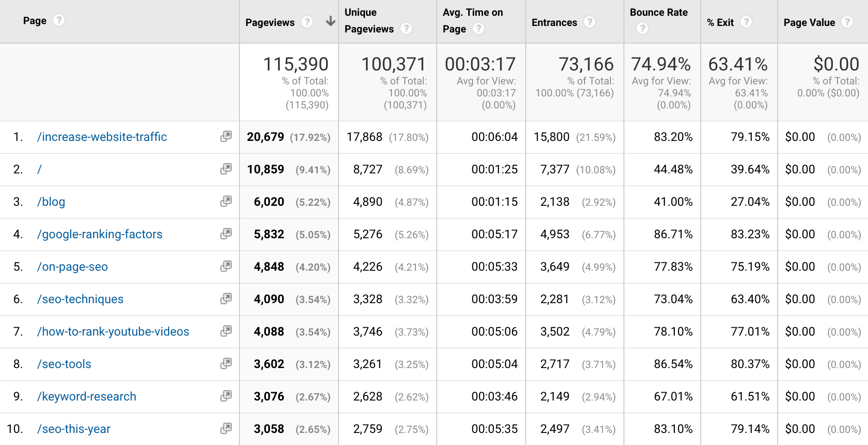Select overall bounce rate 74.94% value
The height and width of the screenshot is (445, 868).
[x=661, y=64]
